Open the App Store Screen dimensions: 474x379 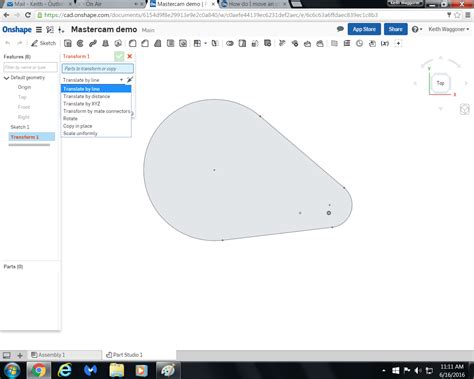pyautogui.click(x=364, y=29)
